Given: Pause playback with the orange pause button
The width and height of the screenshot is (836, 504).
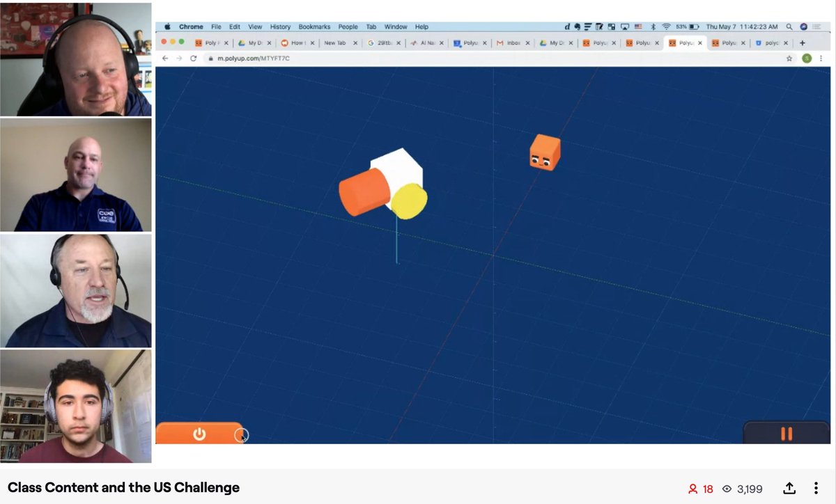Looking at the screenshot, I should coord(787,433).
